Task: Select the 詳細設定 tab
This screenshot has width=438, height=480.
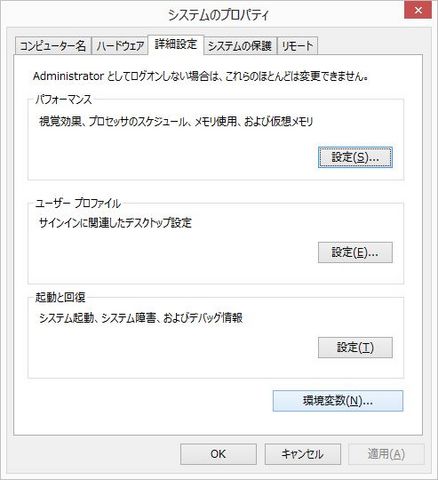Action: pos(176,44)
